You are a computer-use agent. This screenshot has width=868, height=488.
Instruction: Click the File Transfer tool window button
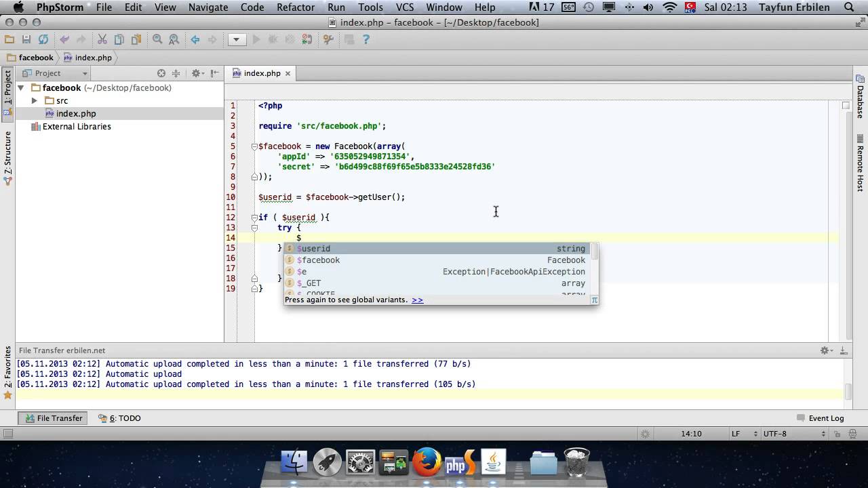52,418
